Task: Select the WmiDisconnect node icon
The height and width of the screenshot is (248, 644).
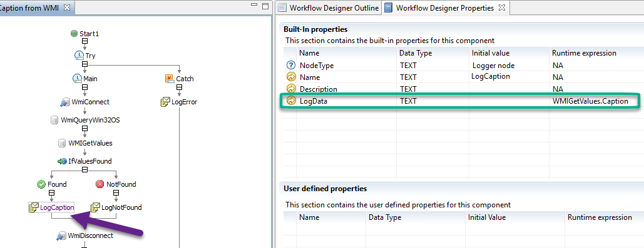Action: 61,236
